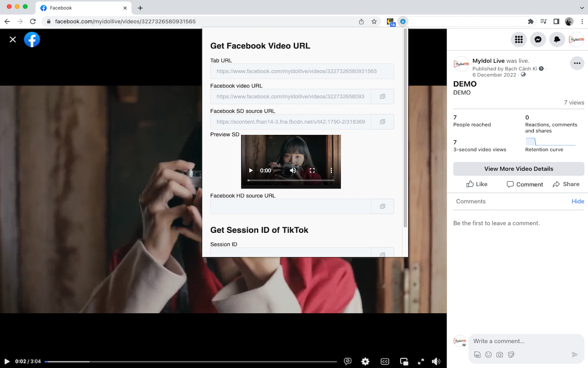Copy the Facebook SD source URL
The height and width of the screenshot is (368, 588).
tap(382, 121)
